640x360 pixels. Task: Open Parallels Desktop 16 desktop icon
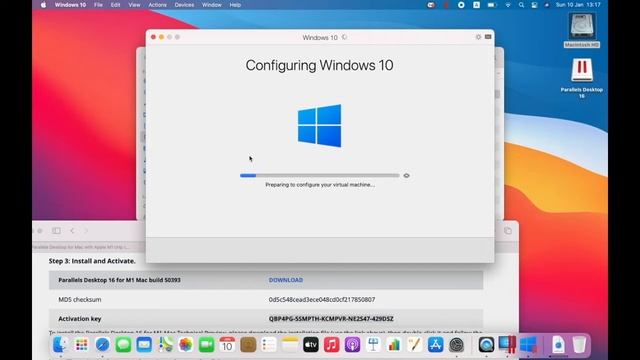click(x=582, y=78)
